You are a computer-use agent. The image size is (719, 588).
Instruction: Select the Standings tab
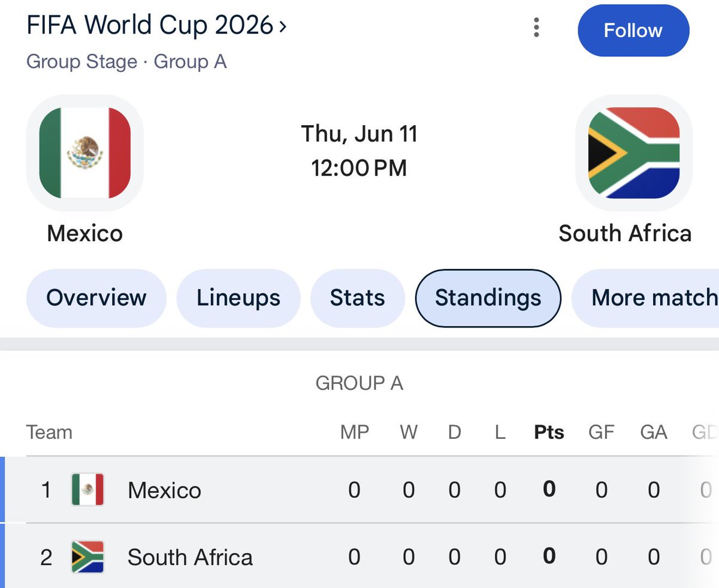pos(488,298)
